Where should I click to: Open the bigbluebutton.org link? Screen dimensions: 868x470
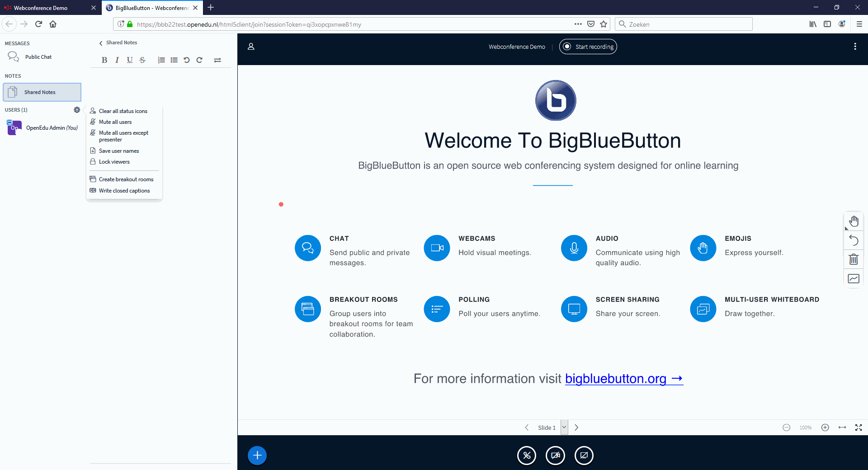(x=624, y=379)
